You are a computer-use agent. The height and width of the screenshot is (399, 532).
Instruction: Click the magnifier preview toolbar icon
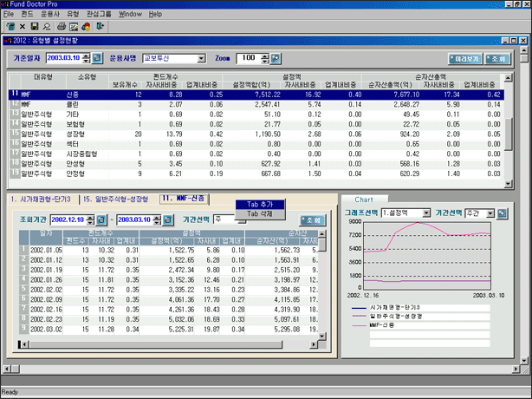pyautogui.click(x=46, y=27)
